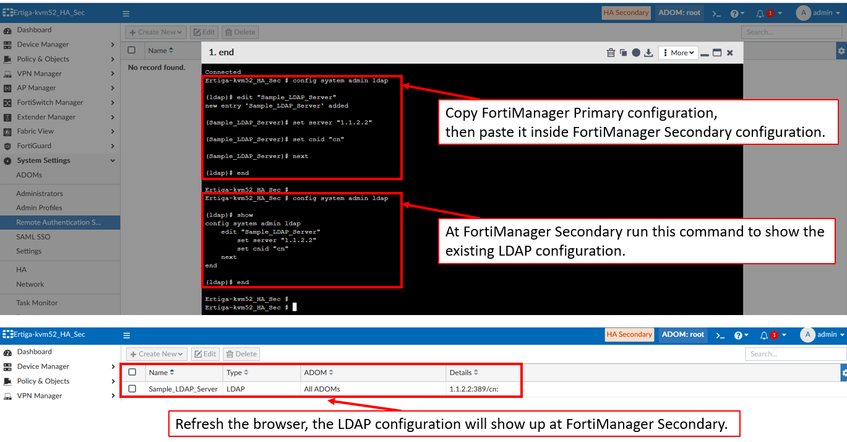847x442 pixels.
Task: Collapse System Settings section chevron
Action: pyautogui.click(x=112, y=160)
